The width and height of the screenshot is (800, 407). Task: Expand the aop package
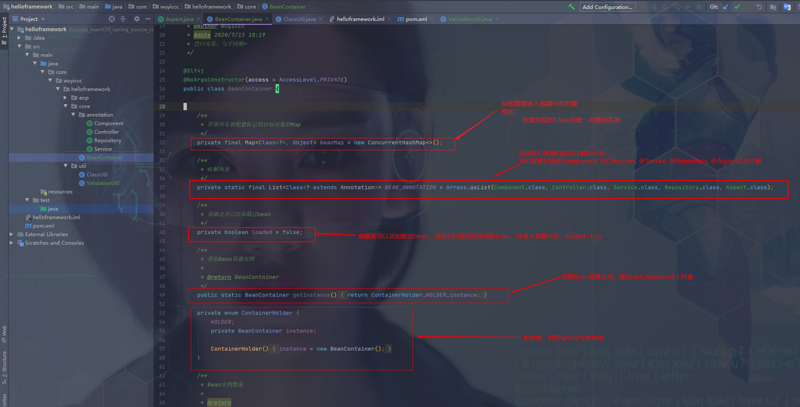pyautogui.click(x=65, y=97)
